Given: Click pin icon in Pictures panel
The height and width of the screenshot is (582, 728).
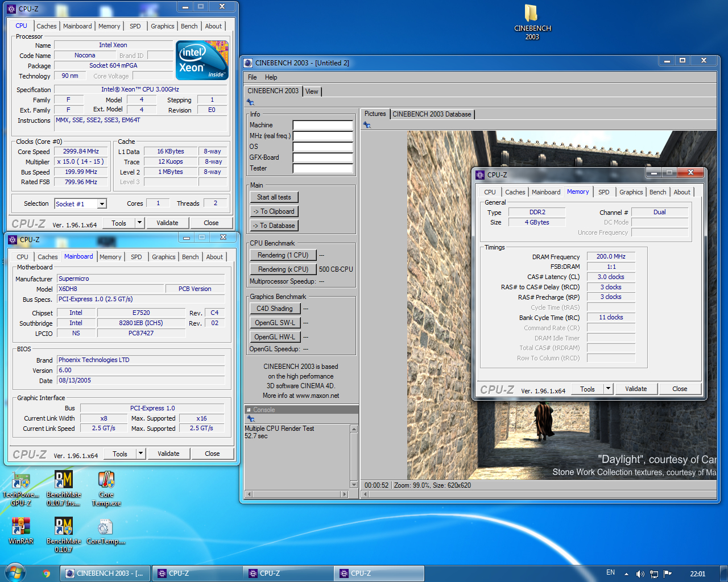Looking at the screenshot, I should (367, 125).
